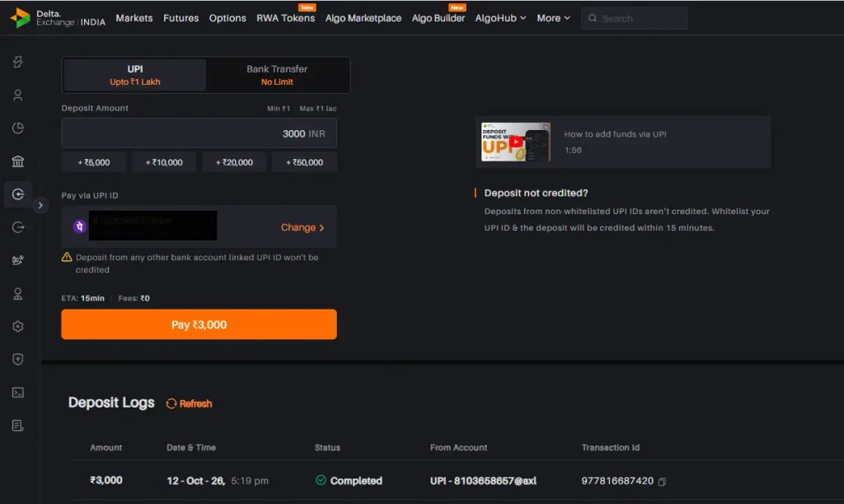Screen dimensions: 844x504
Task: Open Algo Marketplace page
Action: tap(363, 18)
